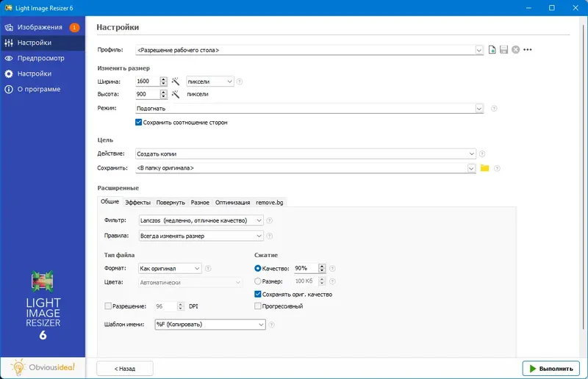Screen dimensions: 588x379
Task: Click the help icon beside Фильтр
Action: pos(269,220)
